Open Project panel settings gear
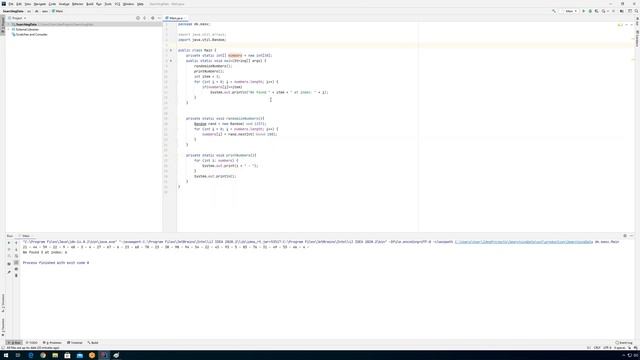Image resolution: width=640 pixels, height=360 pixels. click(153, 18)
